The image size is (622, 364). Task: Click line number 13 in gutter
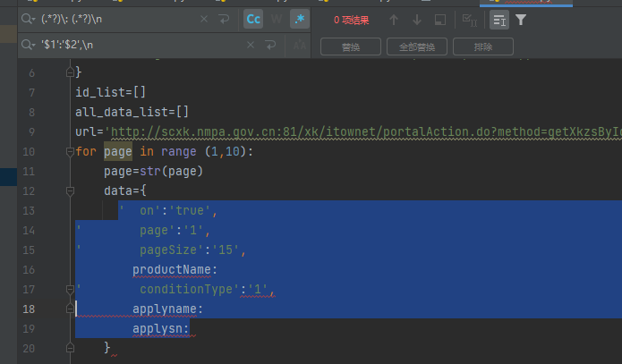tap(29, 210)
